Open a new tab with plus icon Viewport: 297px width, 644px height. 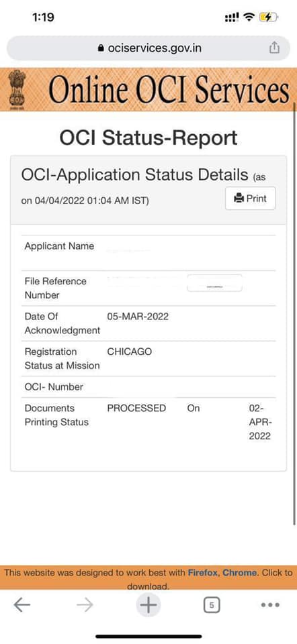[x=148, y=604]
